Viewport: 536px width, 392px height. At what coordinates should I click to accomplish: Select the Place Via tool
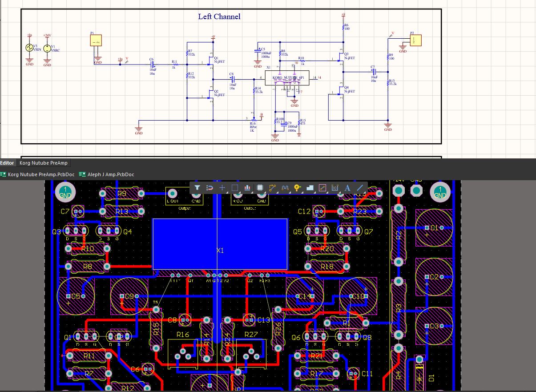pos(298,188)
